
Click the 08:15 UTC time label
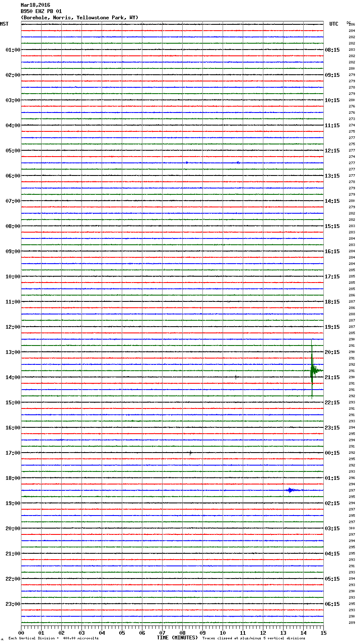(332, 50)
